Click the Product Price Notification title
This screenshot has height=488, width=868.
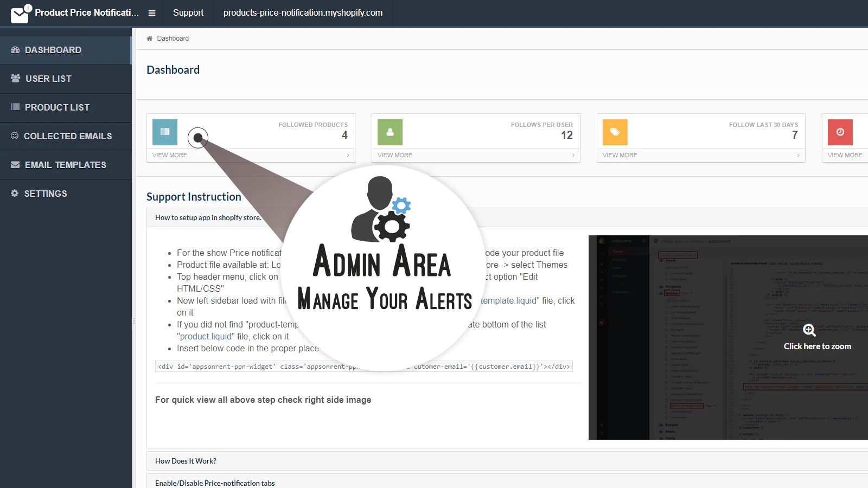click(87, 12)
